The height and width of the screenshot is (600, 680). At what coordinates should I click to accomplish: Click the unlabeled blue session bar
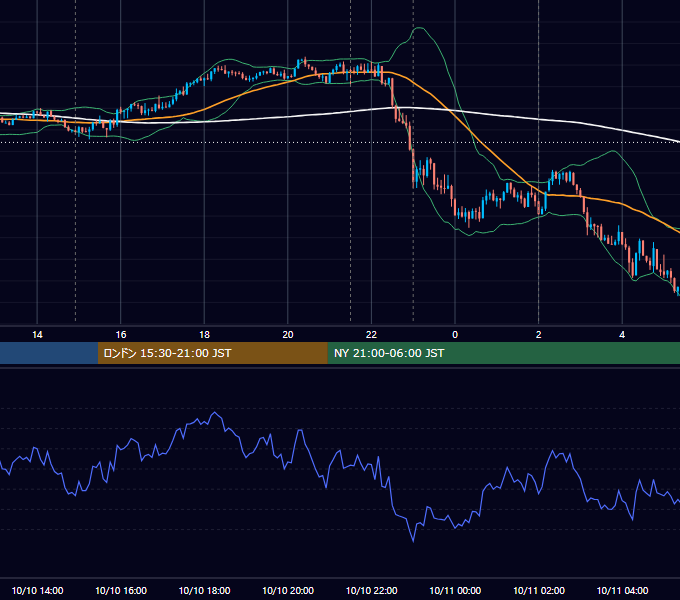point(49,353)
